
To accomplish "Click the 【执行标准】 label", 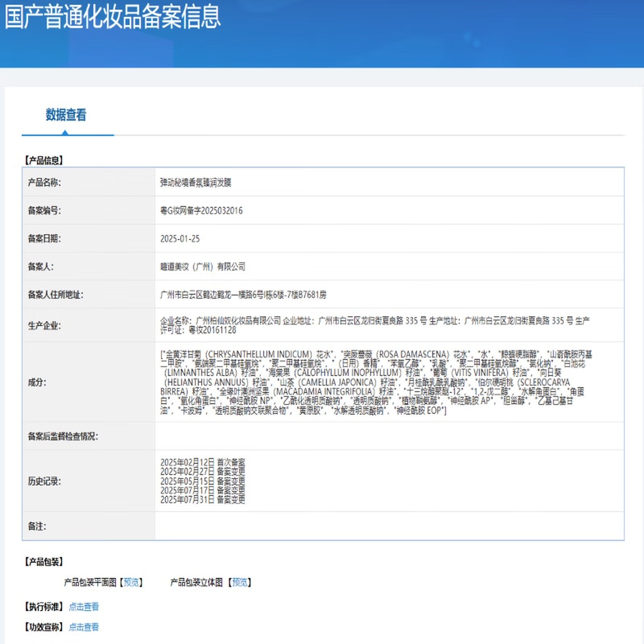I will coord(44,607).
